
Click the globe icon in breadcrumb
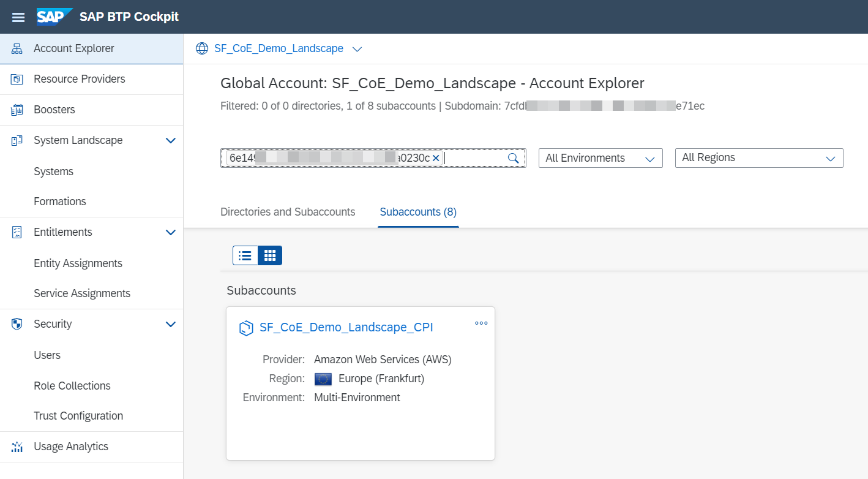click(x=202, y=48)
